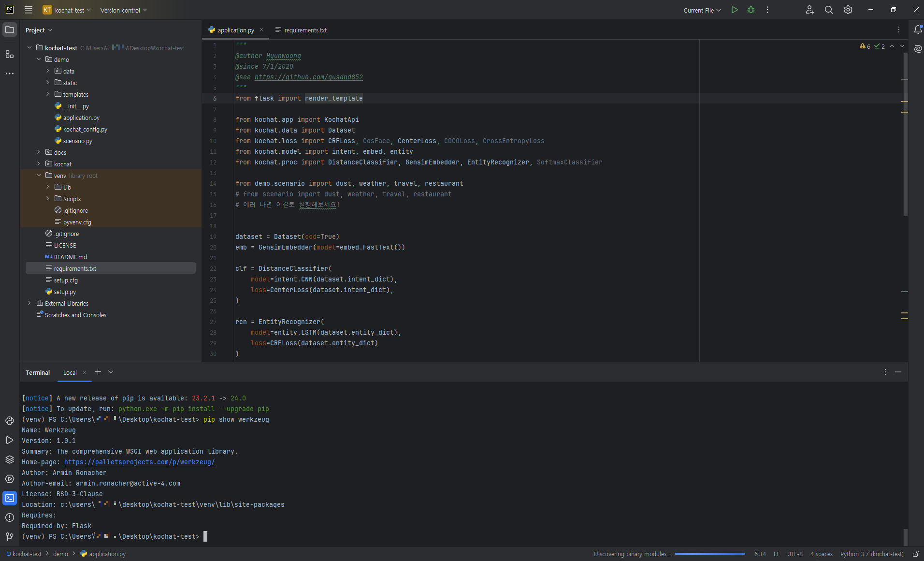Viewport: 924px width, 561px height.
Task: Open the main hamburger menu
Action: click(29, 10)
